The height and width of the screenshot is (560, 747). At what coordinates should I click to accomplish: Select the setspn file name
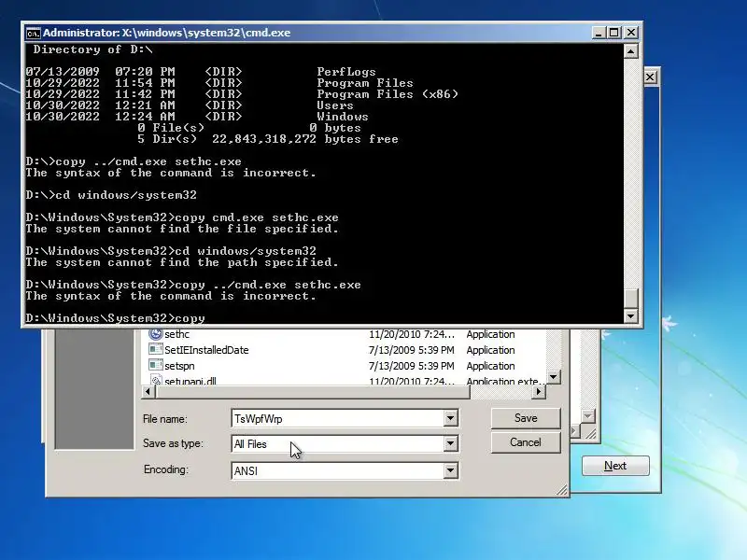point(179,366)
